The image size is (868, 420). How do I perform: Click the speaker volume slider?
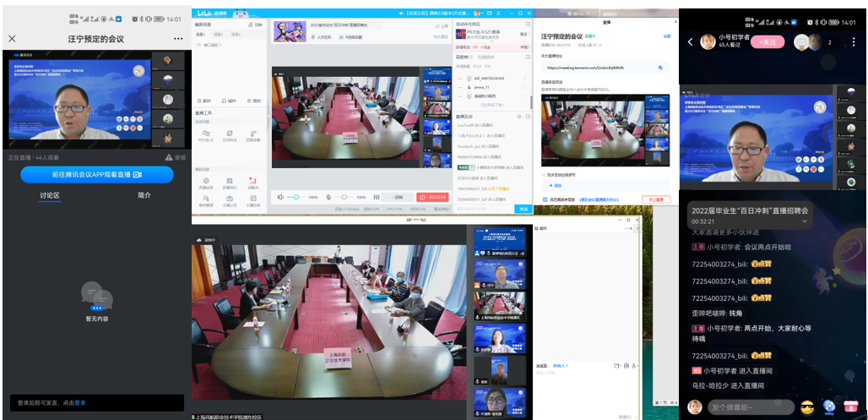tap(296, 197)
